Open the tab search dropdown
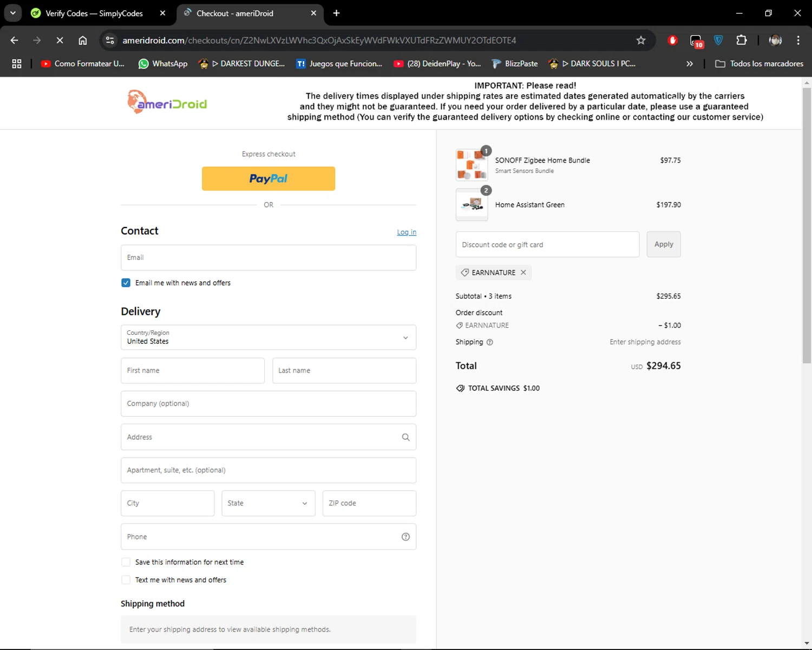The width and height of the screenshot is (812, 650). pos(13,13)
